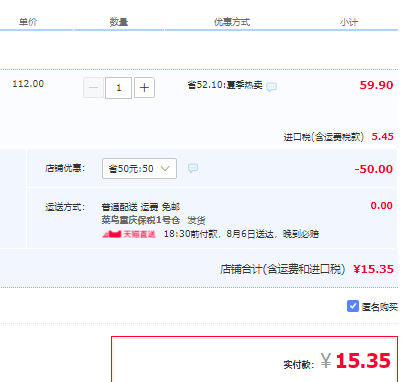Click the chat bubble icon next to the shop discount dropdown
403x382 pixels.
pos(193,168)
